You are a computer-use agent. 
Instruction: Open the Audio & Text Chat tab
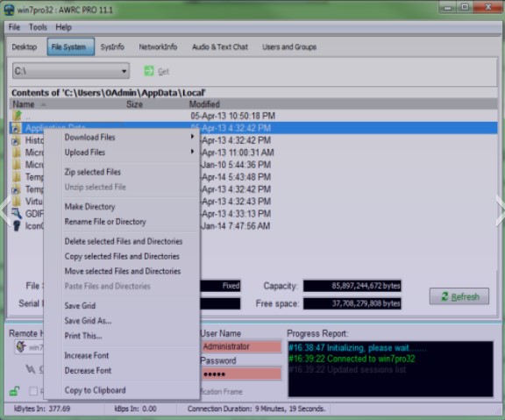[x=220, y=47]
